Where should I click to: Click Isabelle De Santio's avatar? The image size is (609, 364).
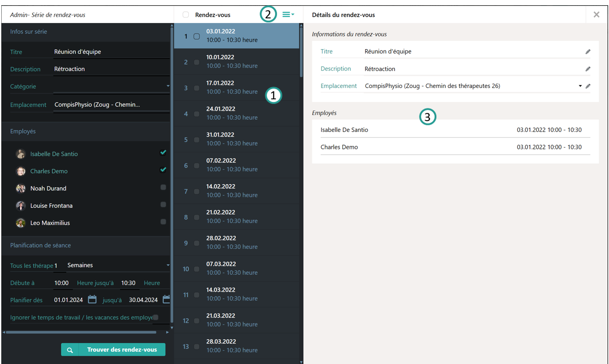(20, 154)
